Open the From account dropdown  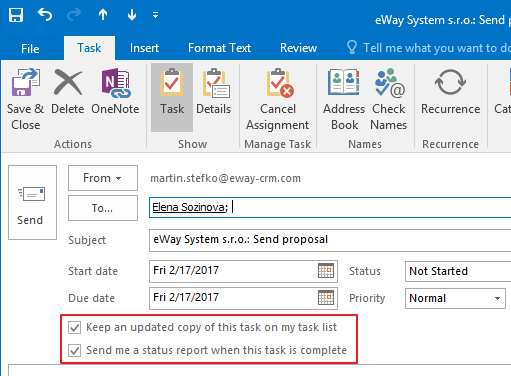[103, 178]
